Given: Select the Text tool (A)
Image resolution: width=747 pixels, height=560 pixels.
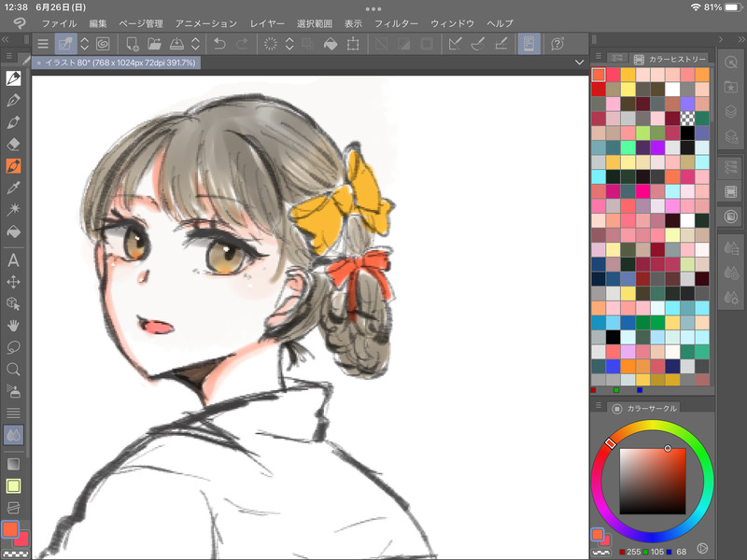Looking at the screenshot, I should (13, 260).
